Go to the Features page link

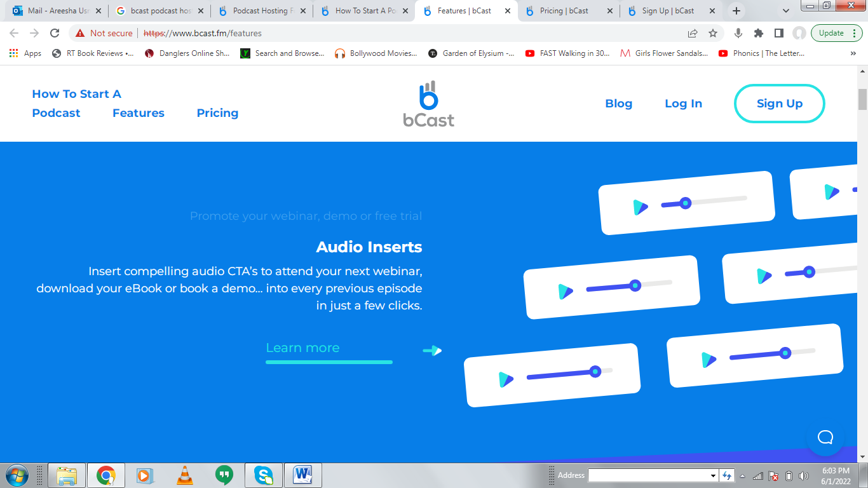(139, 113)
